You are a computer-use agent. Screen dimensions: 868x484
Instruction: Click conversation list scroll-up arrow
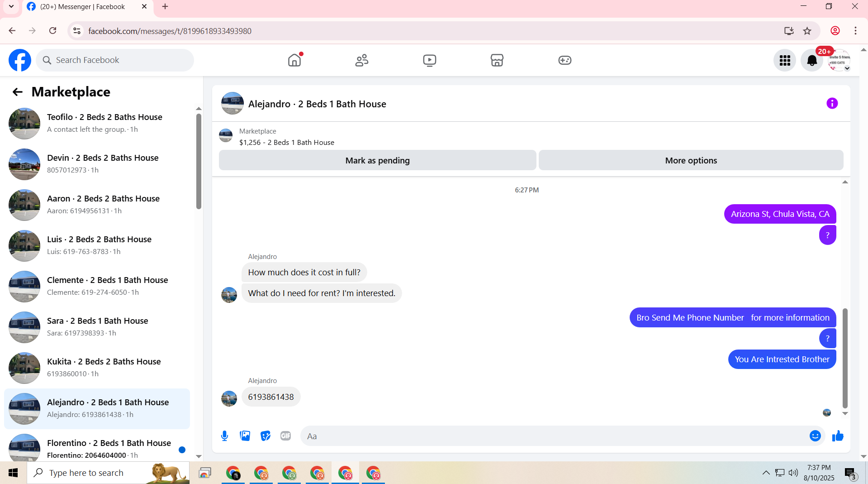[199, 109]
